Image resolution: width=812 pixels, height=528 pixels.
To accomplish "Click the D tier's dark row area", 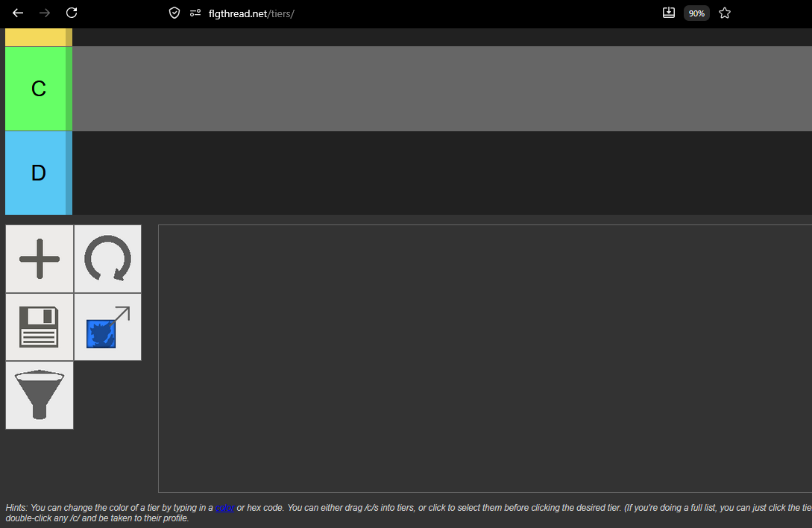I will tap(442, 172).
